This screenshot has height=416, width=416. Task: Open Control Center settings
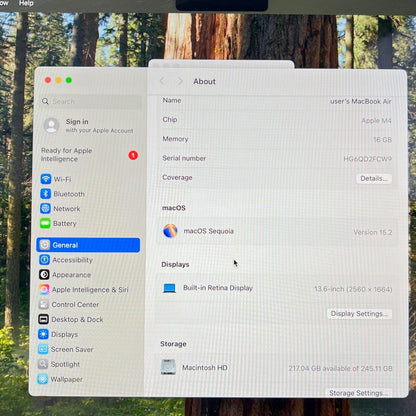[x=88, y=304]
